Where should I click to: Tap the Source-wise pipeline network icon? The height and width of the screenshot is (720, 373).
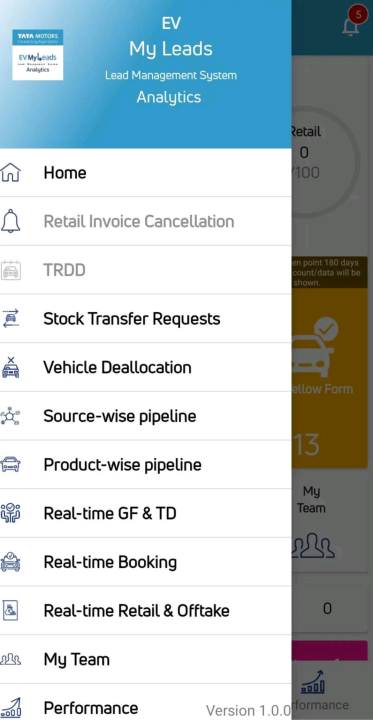click(x=11, y=416)
